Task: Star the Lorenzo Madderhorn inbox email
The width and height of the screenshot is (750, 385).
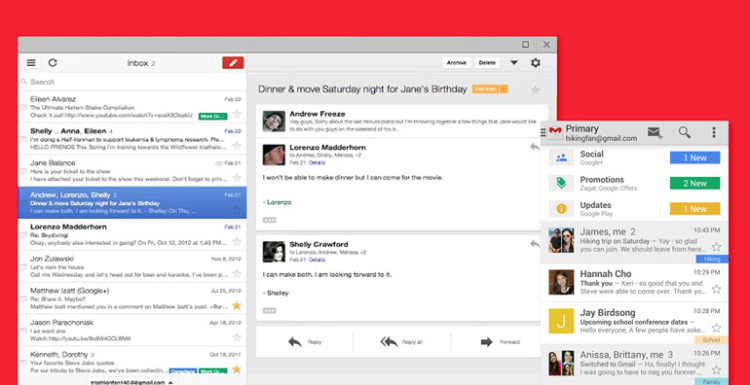Action: (x=236, y=242)
